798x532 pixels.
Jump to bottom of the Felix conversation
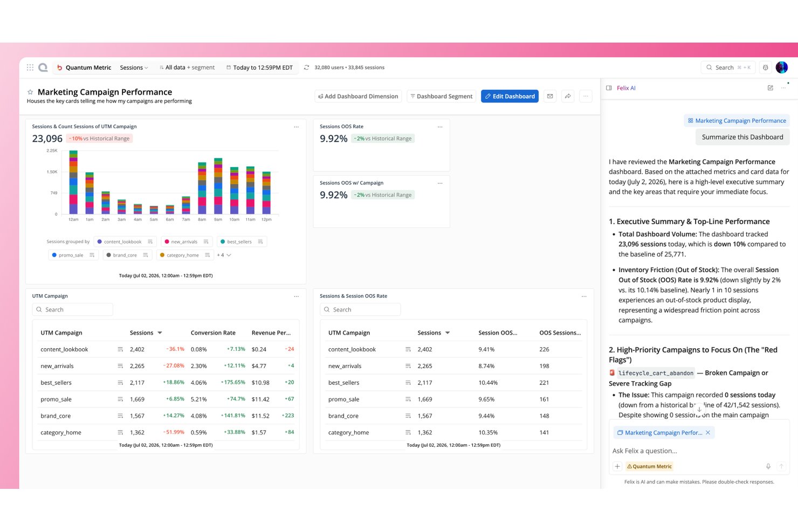coord(699,409)
